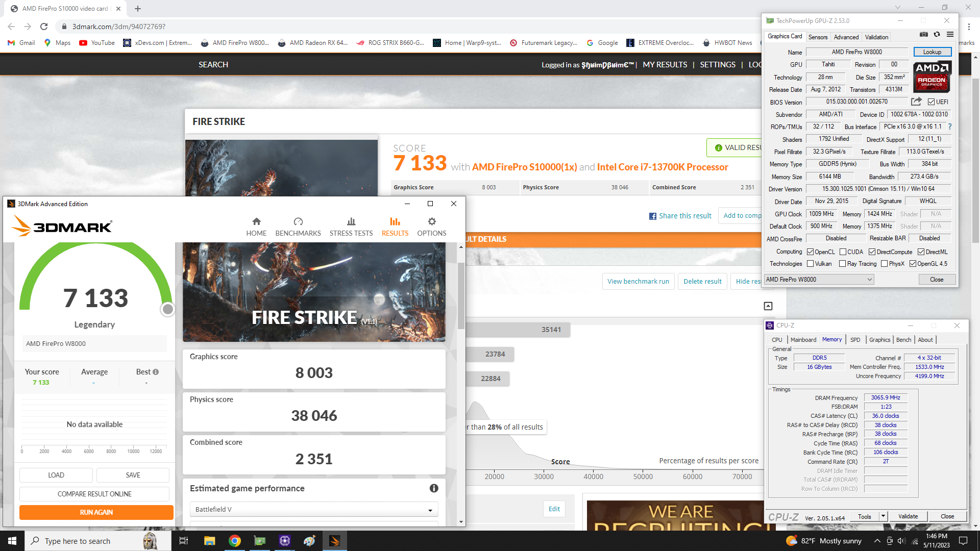
Task: Click Facebook icon on Share this result
Action: pos(653,216)
